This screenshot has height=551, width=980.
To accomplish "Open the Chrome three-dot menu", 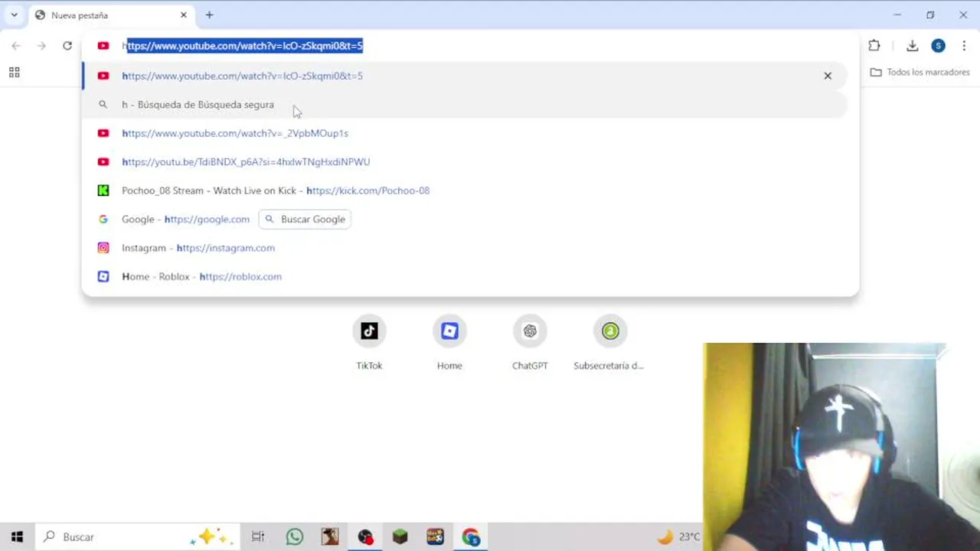I will click(x=964, y=46).
